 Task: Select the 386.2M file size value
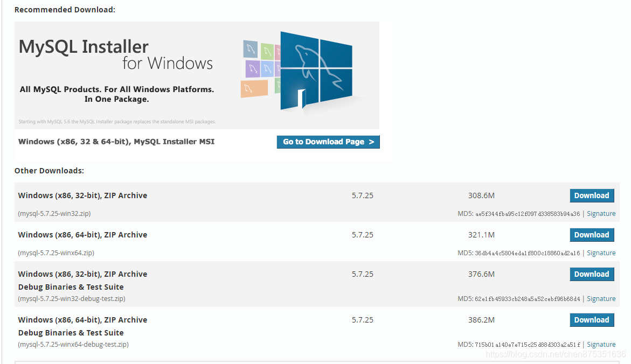click(481, 320)
